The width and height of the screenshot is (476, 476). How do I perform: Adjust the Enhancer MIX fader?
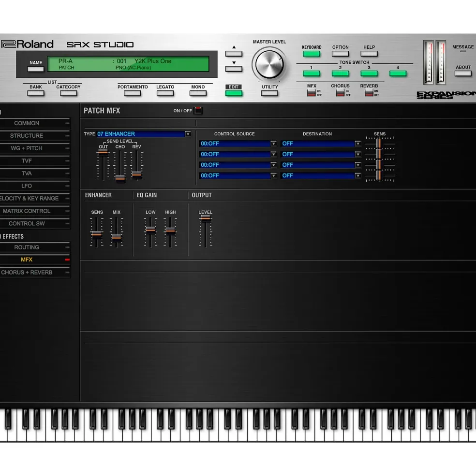tap(117, 237)
